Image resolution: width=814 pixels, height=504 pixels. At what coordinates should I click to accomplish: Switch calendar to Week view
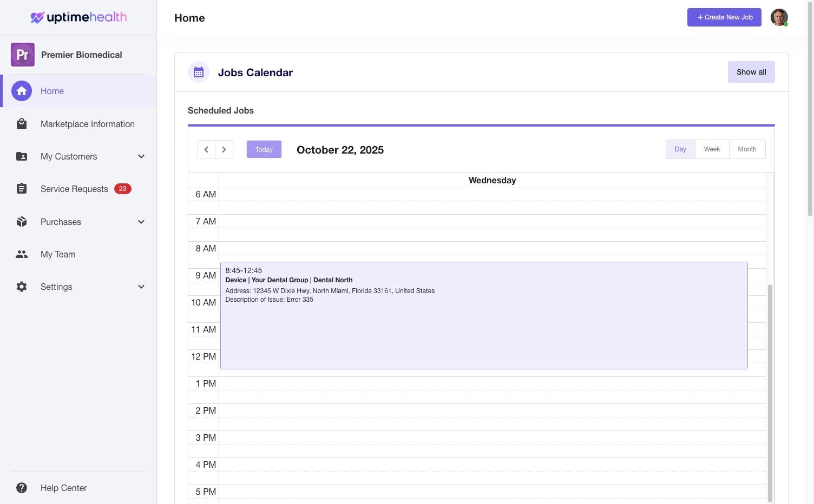[x=712, y=149]
